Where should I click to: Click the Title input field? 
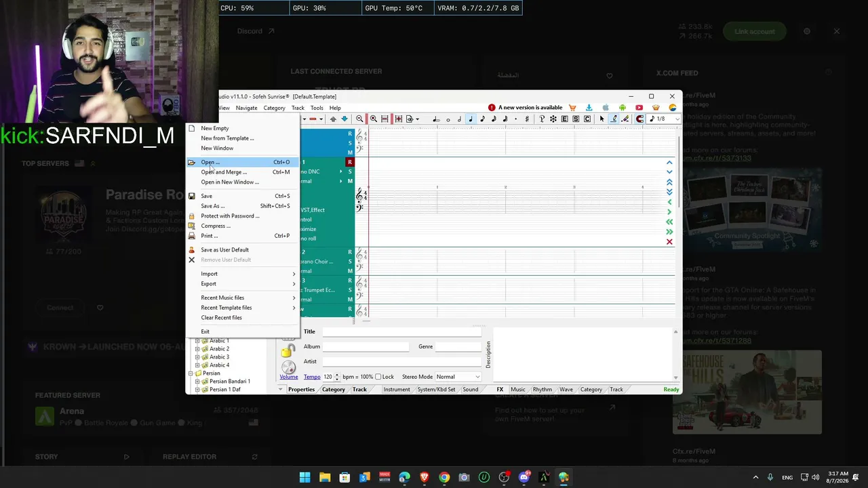pyautogui.click(x=401, y=332)
